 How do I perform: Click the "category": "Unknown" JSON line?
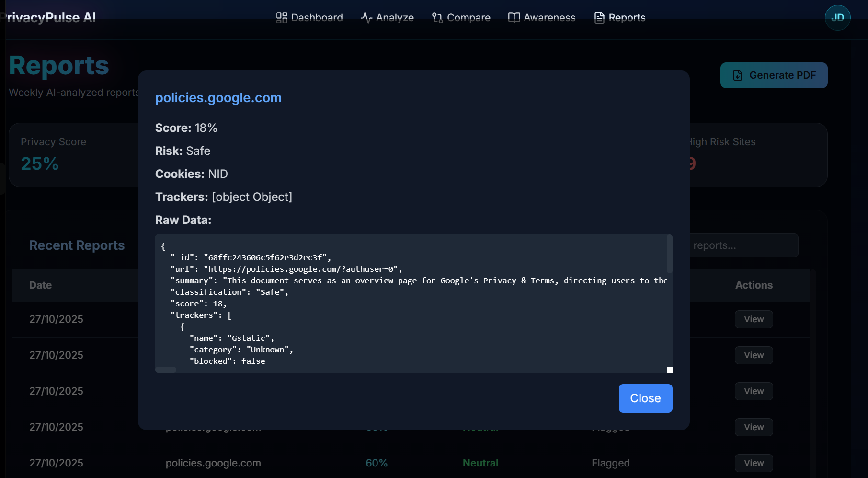(241, 350)
